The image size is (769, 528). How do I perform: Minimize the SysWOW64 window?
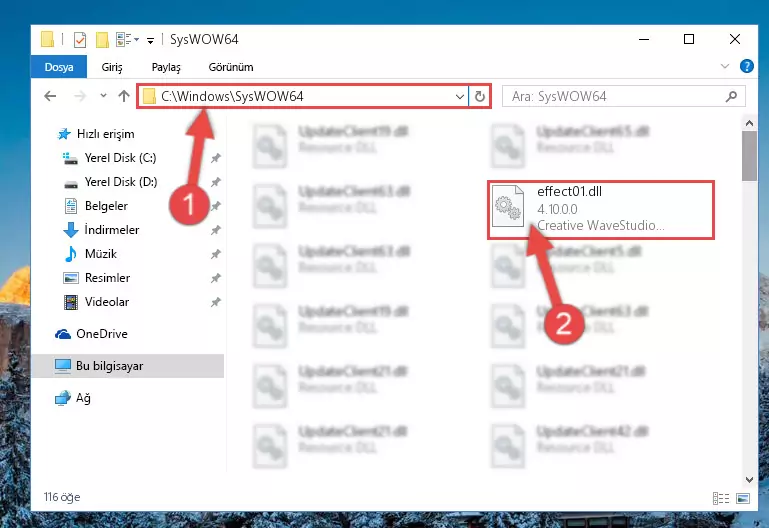644,39
